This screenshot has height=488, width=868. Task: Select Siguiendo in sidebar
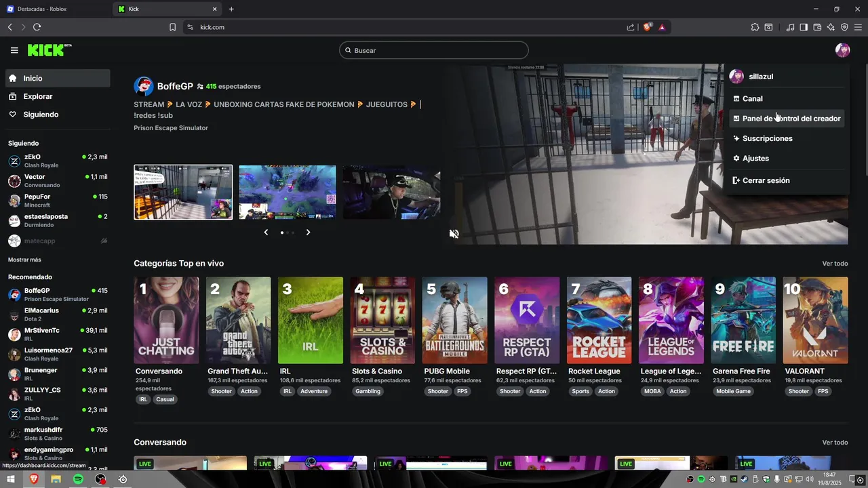(58, 115)
